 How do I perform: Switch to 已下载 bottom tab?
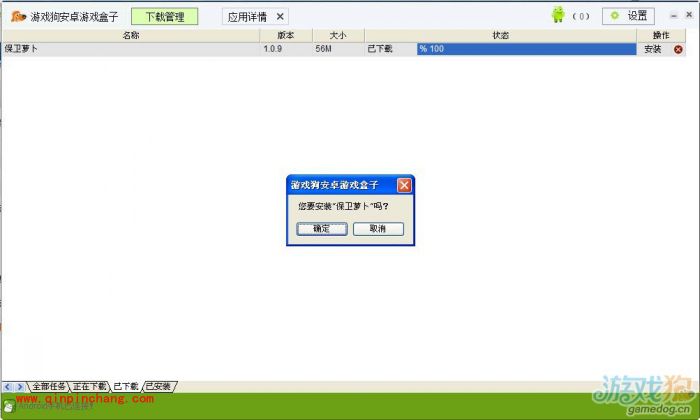pos(125,387)
